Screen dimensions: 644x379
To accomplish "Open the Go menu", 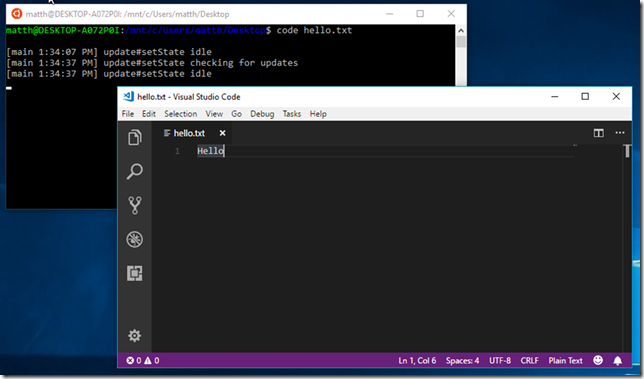I will pyautogui.click(x=236, y=114).
